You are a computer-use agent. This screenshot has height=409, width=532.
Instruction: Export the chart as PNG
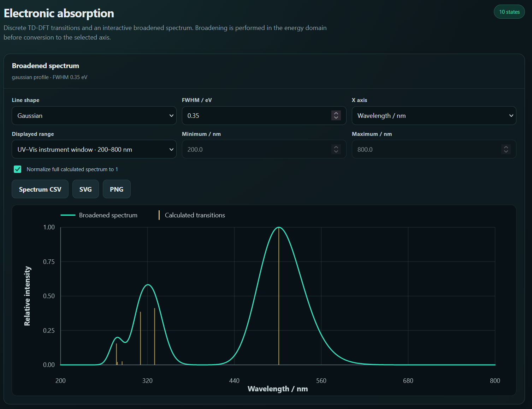point(117,189)
